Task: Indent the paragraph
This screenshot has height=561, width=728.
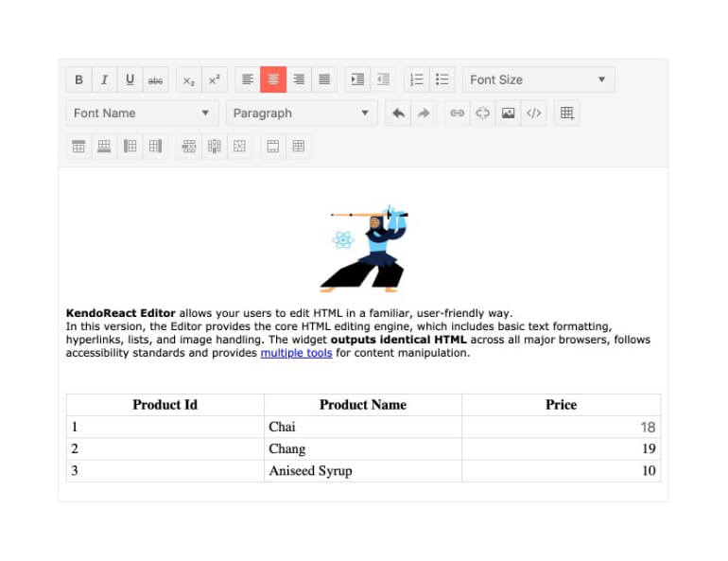Action: tap(357, 79)
